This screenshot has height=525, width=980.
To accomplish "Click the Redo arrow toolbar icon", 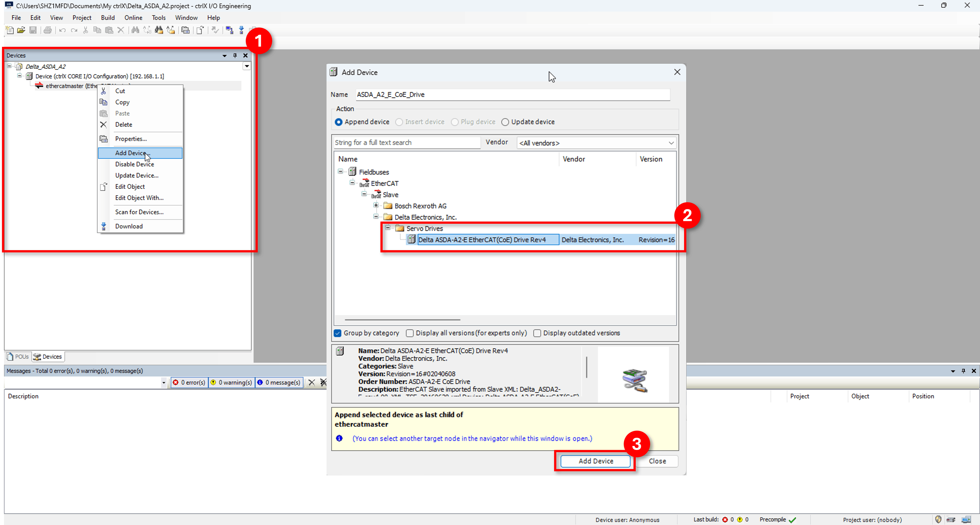I will click(74, 30).
